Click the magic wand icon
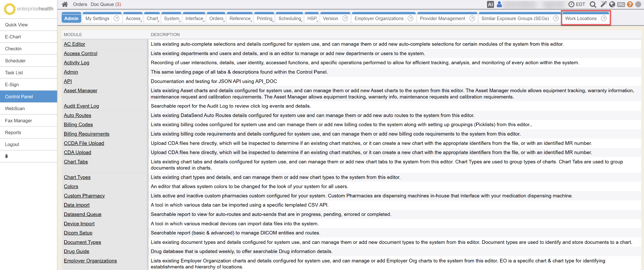The width and height of the screenshot is (644, 270). click(x=603, y=4)
